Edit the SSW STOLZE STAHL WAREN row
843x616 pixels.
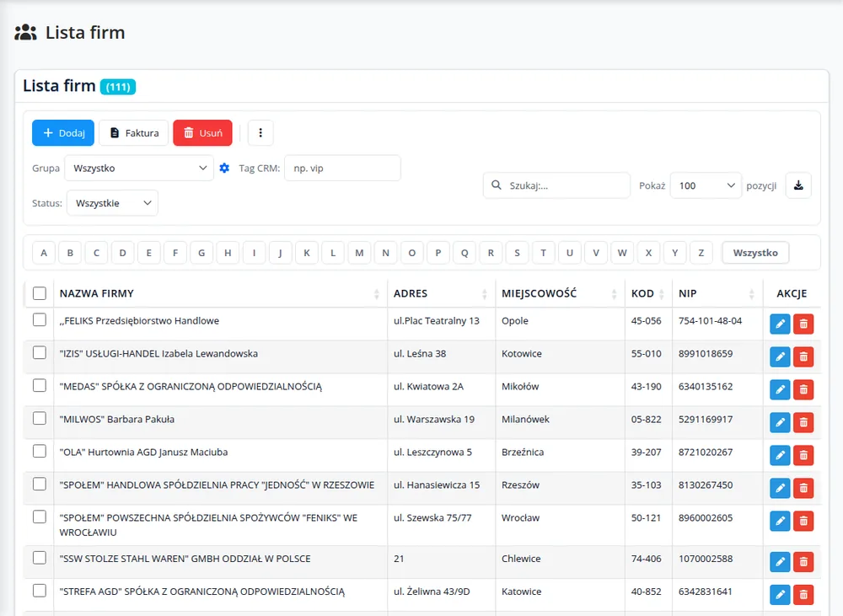pos(780,562)
